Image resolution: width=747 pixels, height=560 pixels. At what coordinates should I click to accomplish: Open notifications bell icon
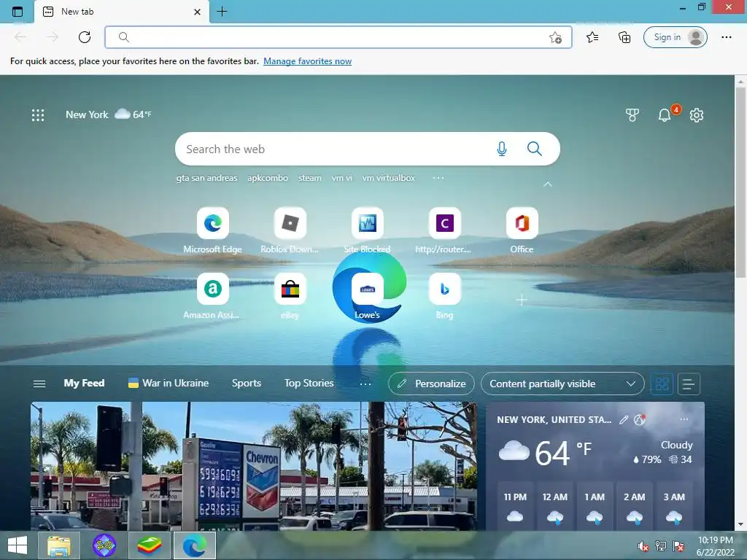[x=664, y=114]
